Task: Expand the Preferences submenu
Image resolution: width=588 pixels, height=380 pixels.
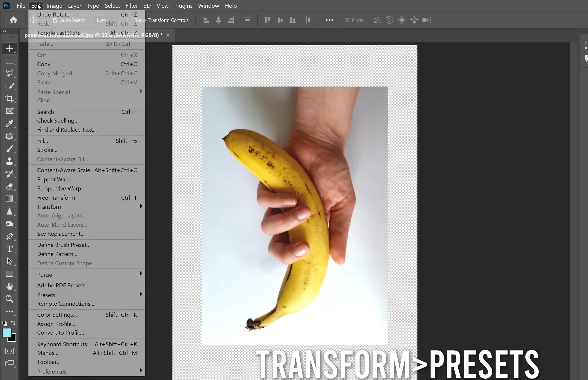Action: pos(86,371)
